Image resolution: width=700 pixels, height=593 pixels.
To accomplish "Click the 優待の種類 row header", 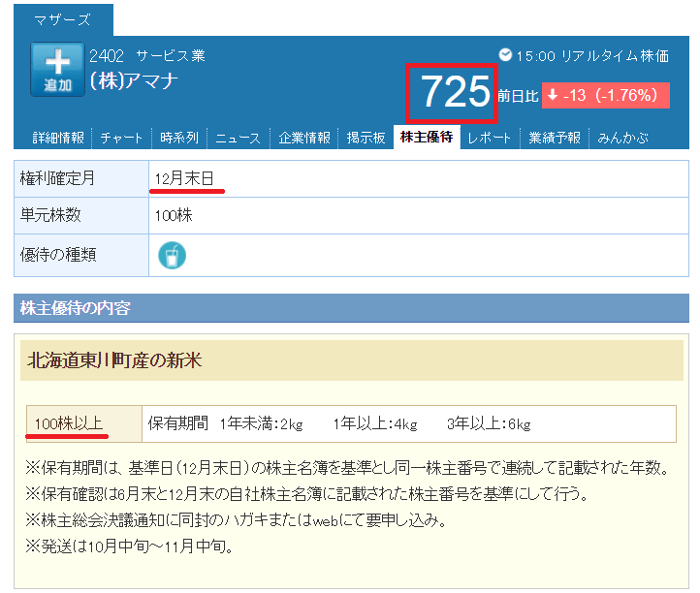I will click(81, 255).
